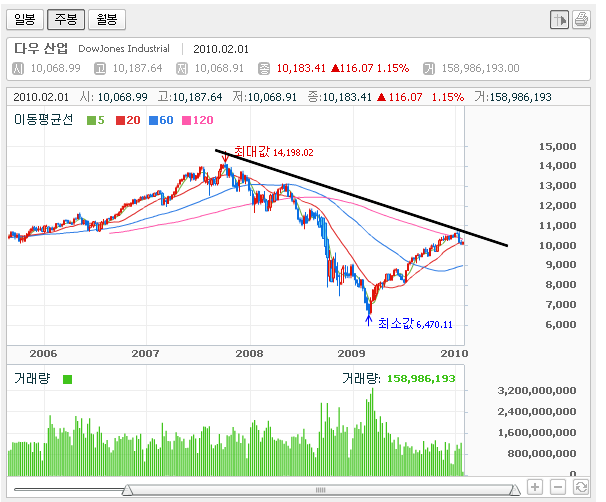Click the print chart icon
This screenshot has width=606, height=502.
pos(581,19)
